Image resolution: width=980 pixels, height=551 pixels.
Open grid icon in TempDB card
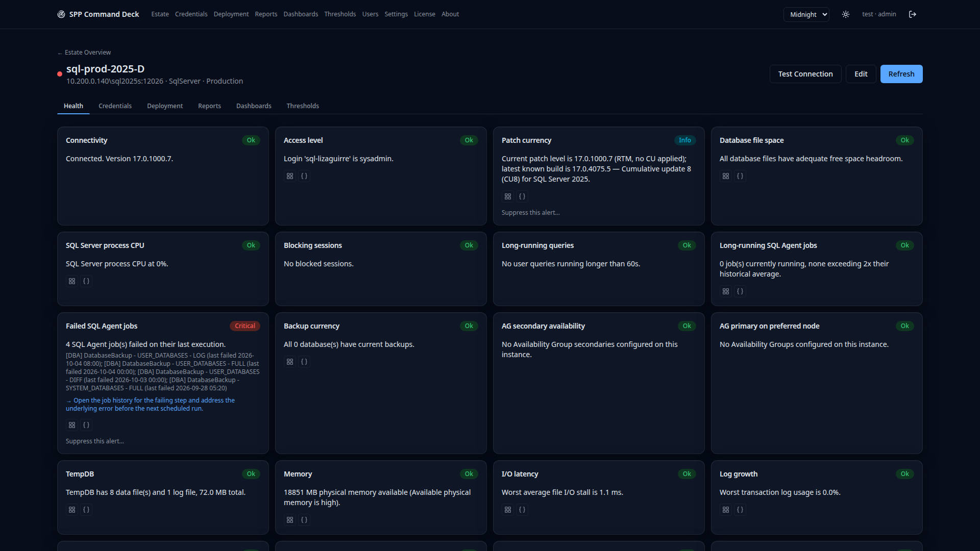coord(72,510)
